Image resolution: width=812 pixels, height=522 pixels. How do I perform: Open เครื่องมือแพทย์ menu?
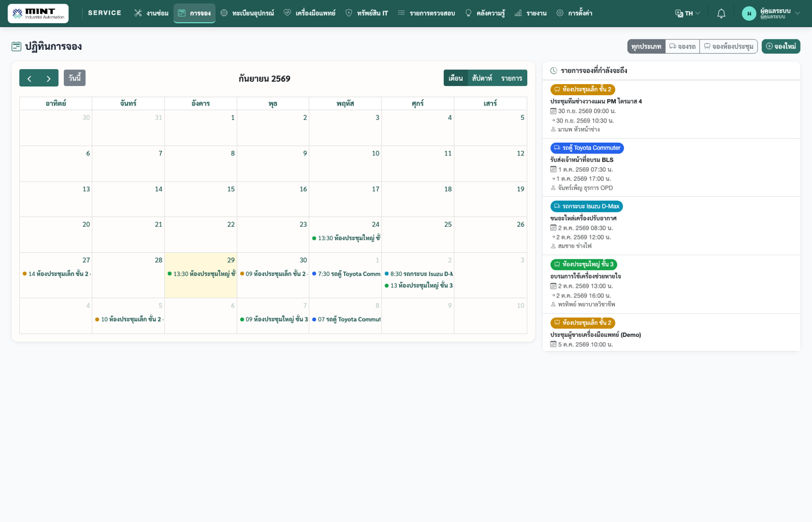click(x=309, y=13)
